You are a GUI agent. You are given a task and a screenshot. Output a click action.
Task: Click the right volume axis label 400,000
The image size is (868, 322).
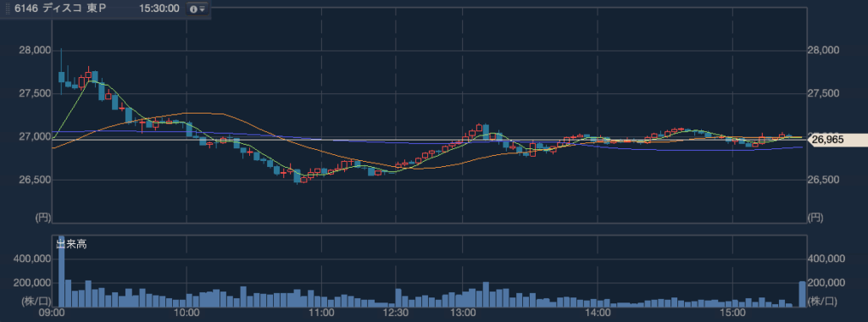point(826,259)
